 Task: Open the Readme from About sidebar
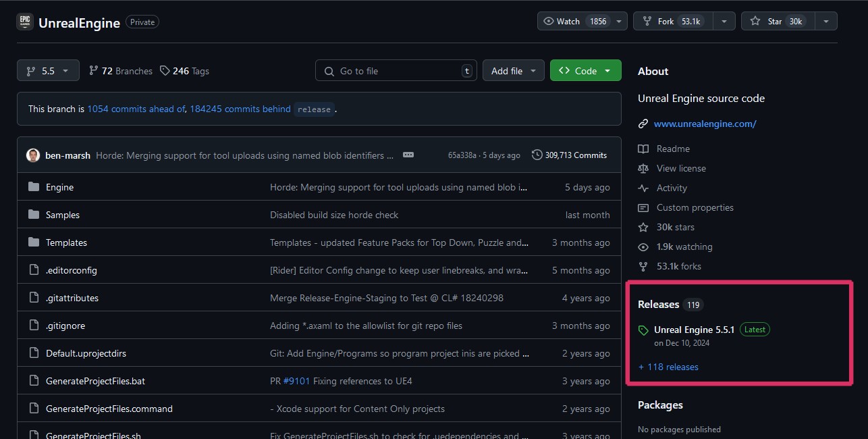[x=672, y=149]
